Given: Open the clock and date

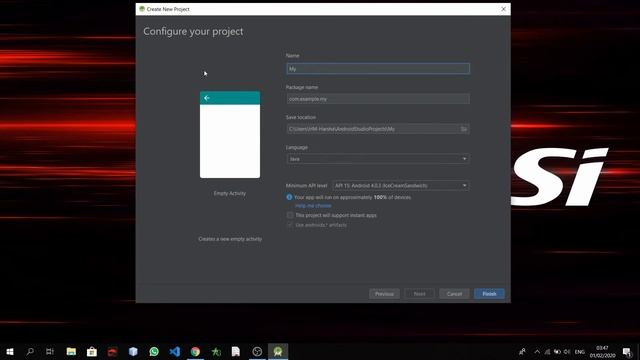Looking at the screenshot, I should 602,351.
